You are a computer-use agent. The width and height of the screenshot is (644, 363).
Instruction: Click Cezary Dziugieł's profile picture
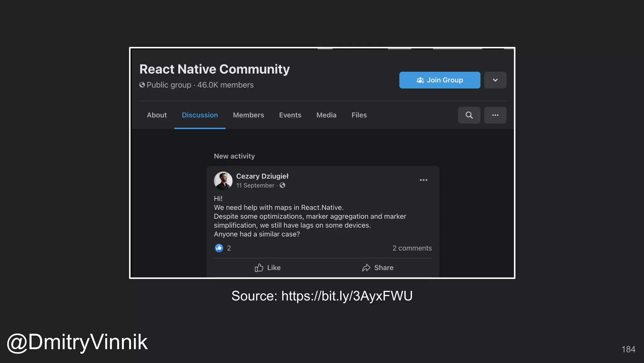coord(223,181)
